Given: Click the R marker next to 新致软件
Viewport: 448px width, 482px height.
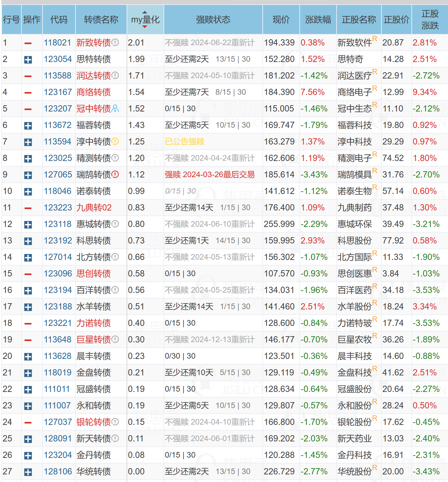Looking at the screenshot, I should (x=374, y=39).
